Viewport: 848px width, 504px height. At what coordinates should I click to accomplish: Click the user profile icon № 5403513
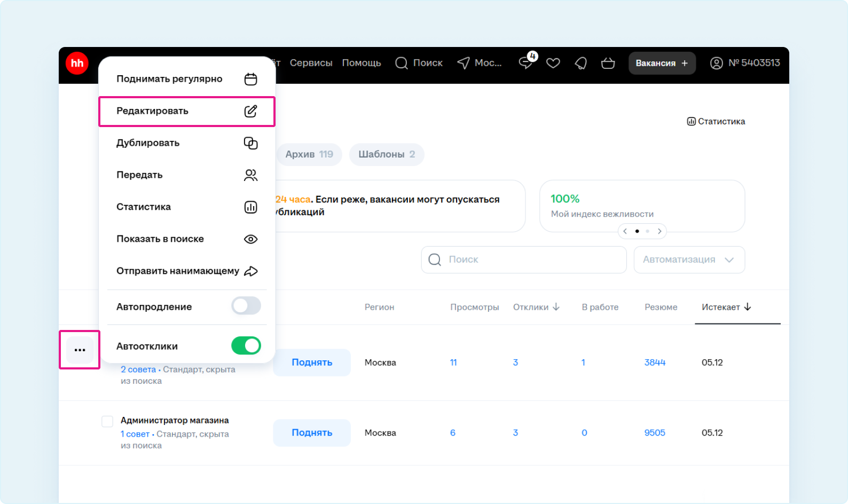(x=716, y=63)
